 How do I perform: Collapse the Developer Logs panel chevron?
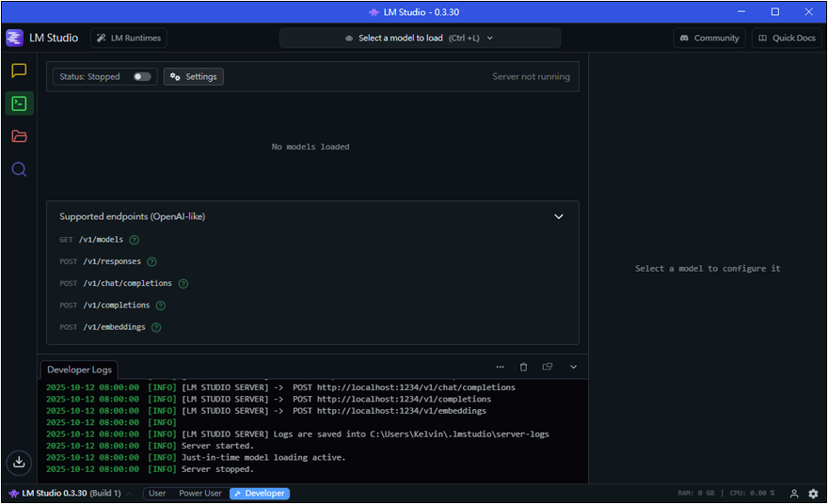573,367
